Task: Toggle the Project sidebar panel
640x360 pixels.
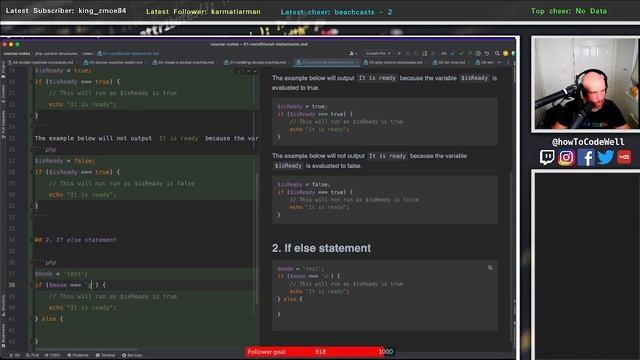Action: (3, 69)
